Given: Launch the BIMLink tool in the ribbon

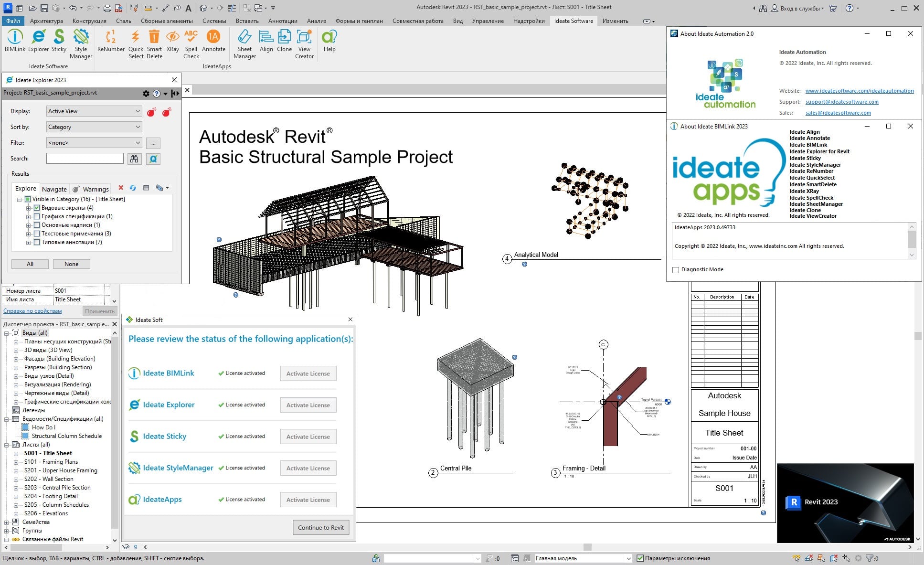Looking at the screenshot, I should pos(15,41).
